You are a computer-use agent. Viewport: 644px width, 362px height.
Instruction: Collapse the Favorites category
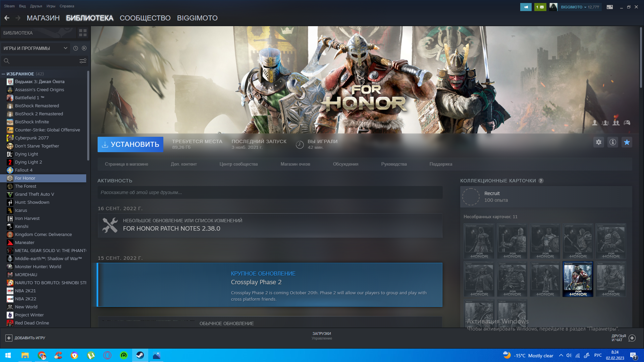(3, 74)
